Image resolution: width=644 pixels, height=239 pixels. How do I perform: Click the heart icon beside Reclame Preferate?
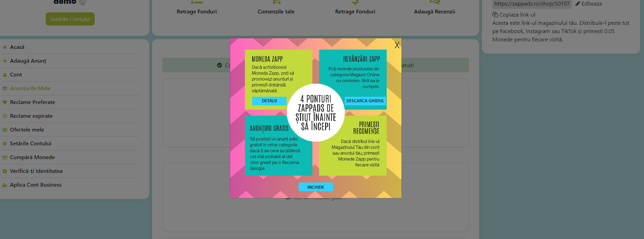5,102
